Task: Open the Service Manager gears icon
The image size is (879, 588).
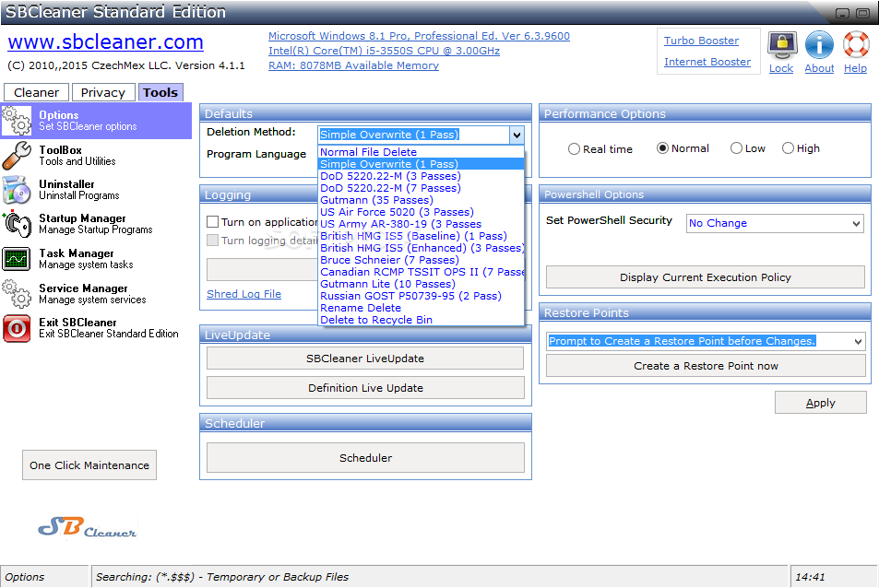Action: (17, 293)
